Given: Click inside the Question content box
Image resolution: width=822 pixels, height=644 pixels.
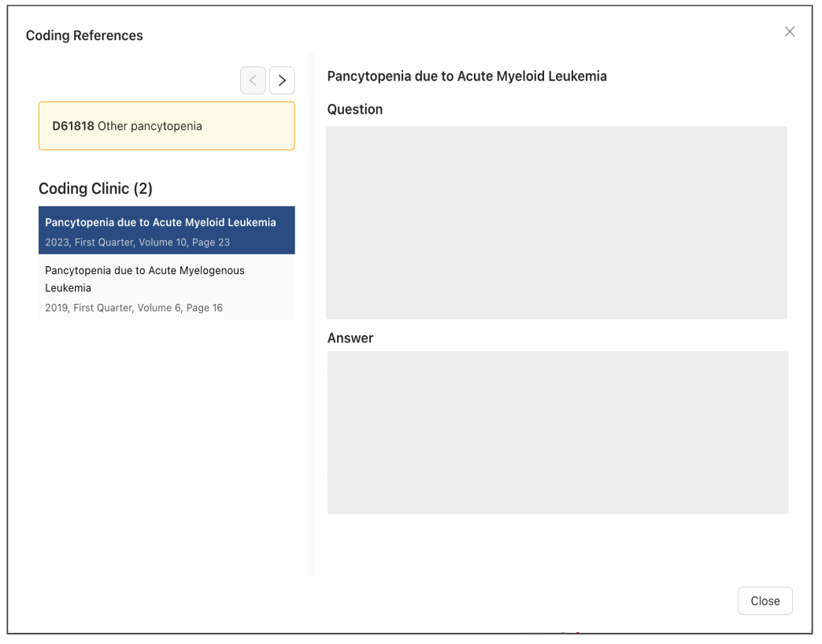Looking at the screenshot, I should click(557, 222).
